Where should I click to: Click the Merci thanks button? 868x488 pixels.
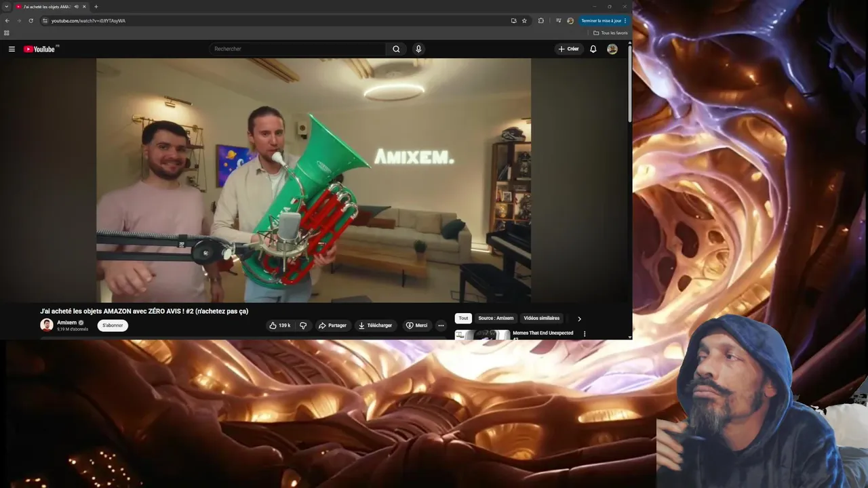(x=416, y=325)
